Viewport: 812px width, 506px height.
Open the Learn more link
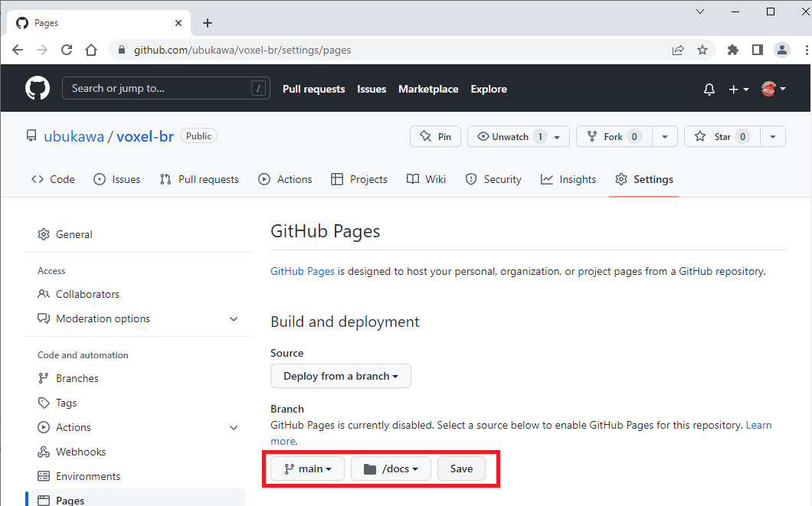(758, 426)
